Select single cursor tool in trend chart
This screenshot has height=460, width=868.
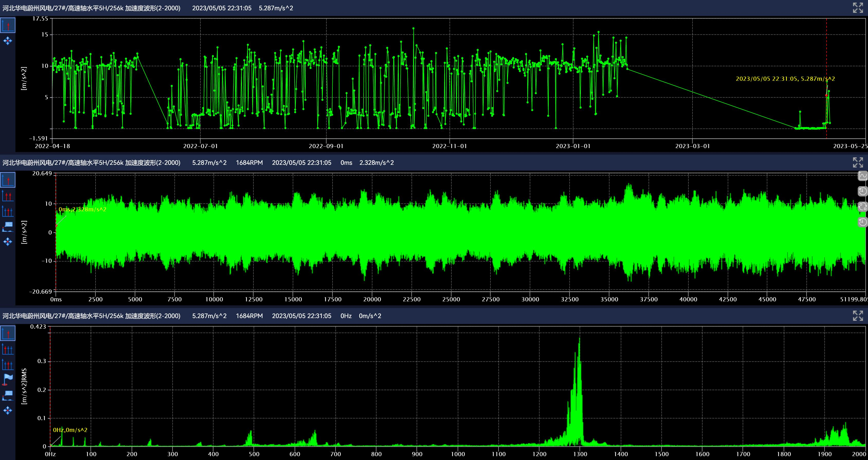[x=7, y=25]
